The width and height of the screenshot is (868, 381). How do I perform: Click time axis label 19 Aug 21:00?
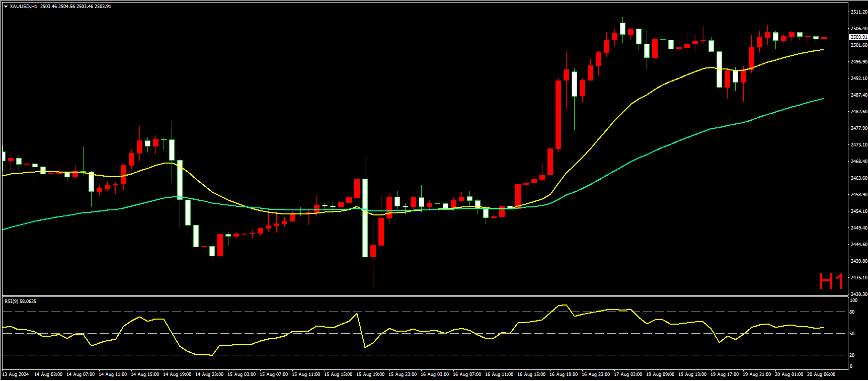pos(757,374)
